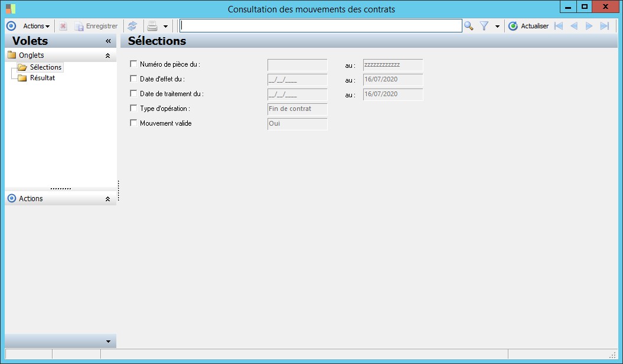Click the filter funnel icon

(484, 26)
